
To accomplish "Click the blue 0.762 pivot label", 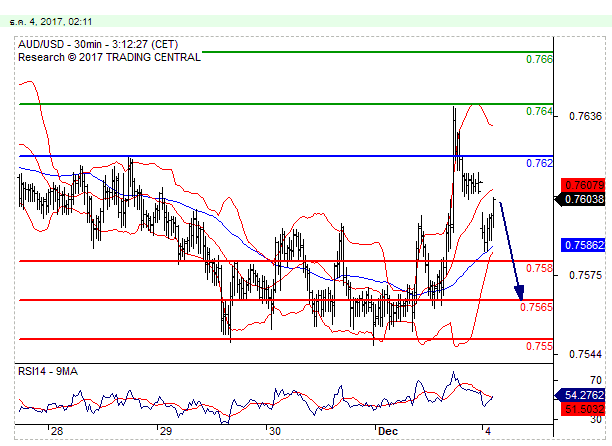I will click(539, 163).
